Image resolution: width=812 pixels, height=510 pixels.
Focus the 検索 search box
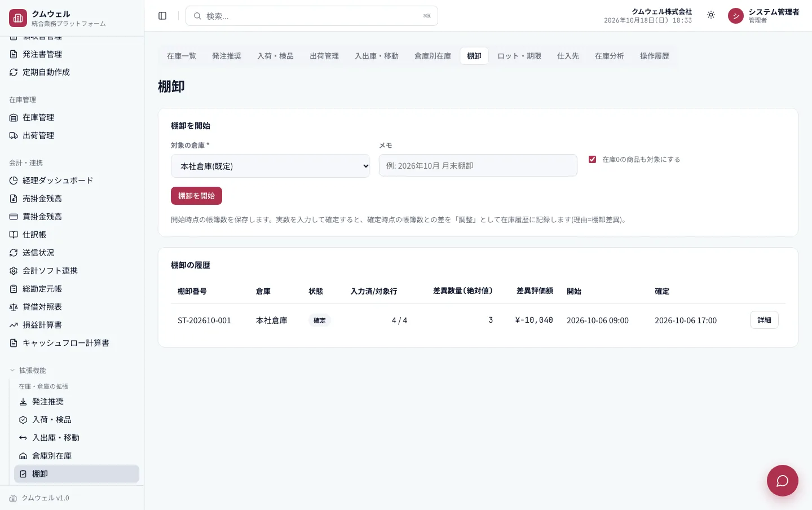pyautogui.click(x=312, y=16)
